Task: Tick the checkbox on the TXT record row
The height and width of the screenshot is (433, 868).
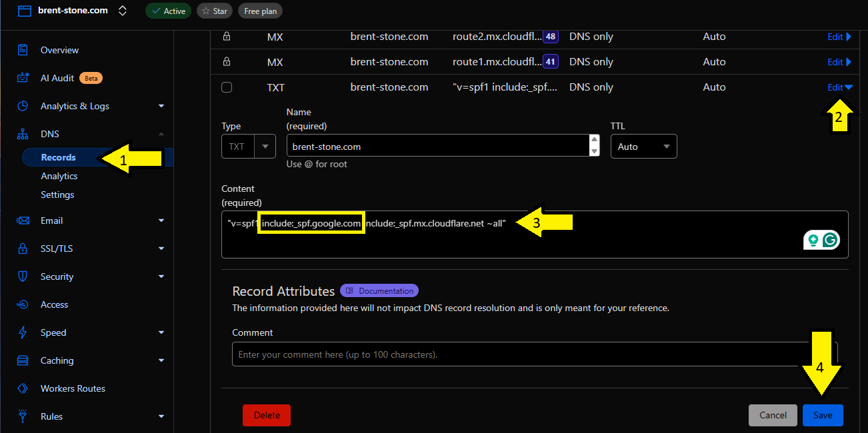Action: [x=227, y=87]
